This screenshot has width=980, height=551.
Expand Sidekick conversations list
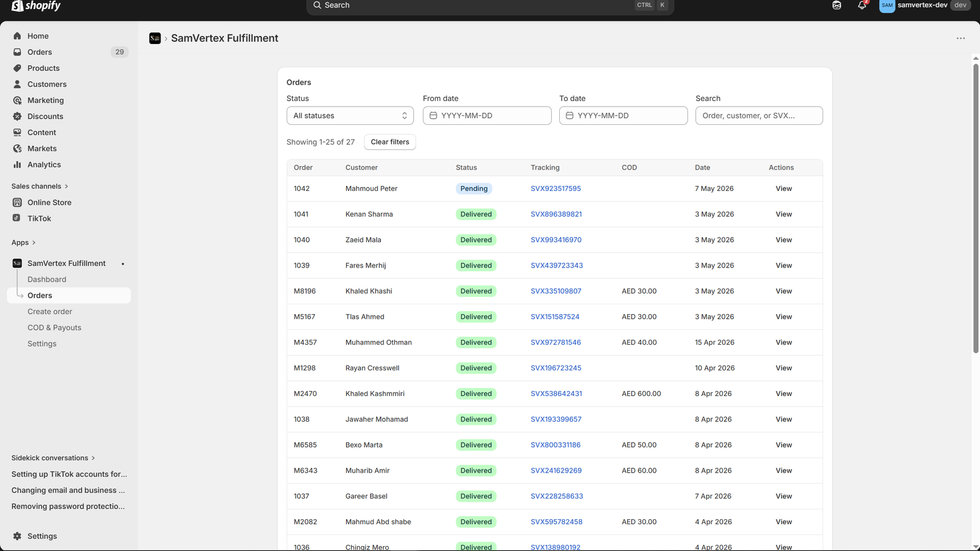tap(53, 458)
